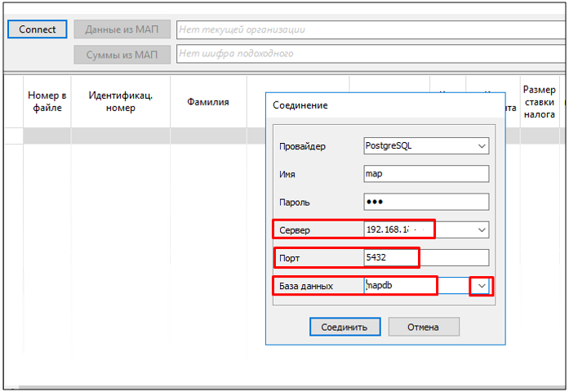Click the Размер ставки налога column header
This screenshot has width=569, height=392.
[539, 102]
